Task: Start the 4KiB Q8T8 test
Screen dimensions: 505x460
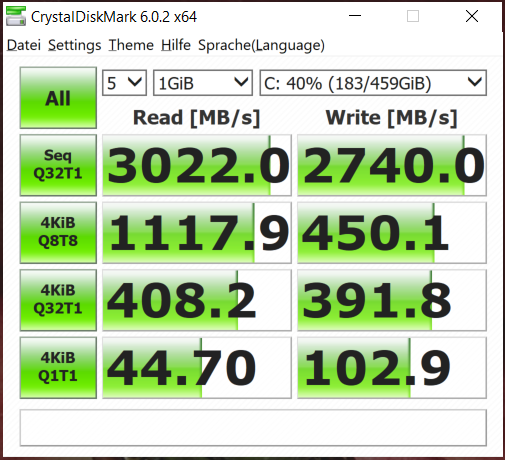Action: pos(58,232)
